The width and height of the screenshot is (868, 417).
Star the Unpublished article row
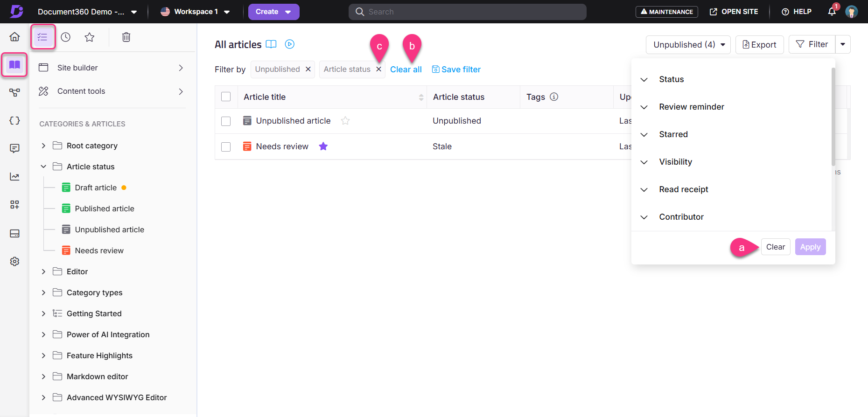[x=345, y=121]
